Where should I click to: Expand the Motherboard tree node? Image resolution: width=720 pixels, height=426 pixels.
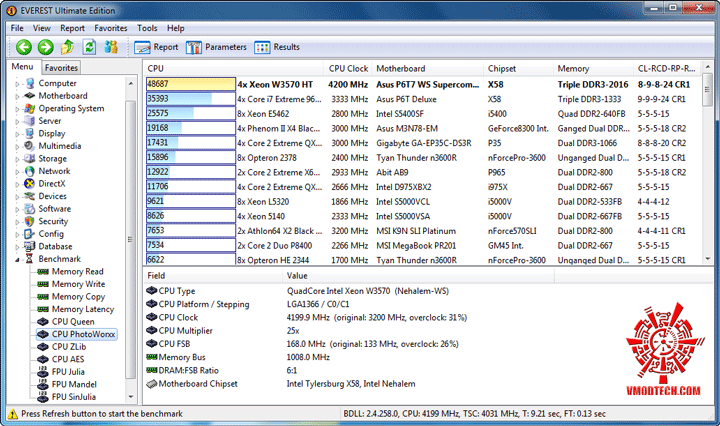17,96
